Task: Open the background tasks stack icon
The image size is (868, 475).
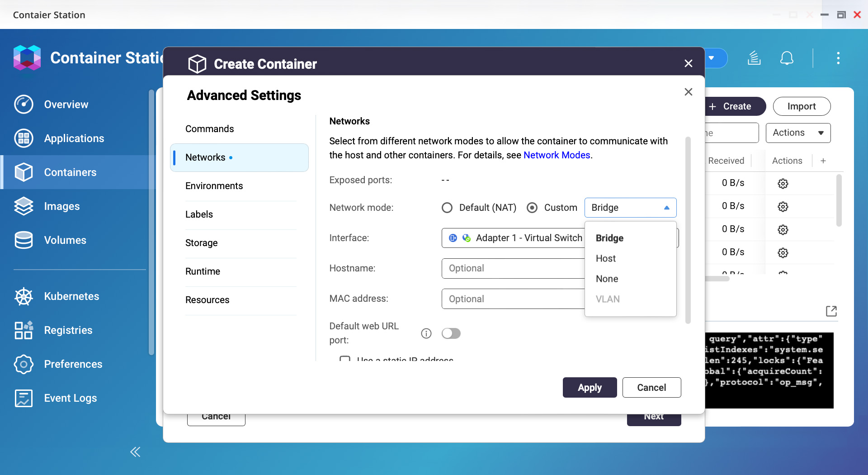Action: click(754, 58)
